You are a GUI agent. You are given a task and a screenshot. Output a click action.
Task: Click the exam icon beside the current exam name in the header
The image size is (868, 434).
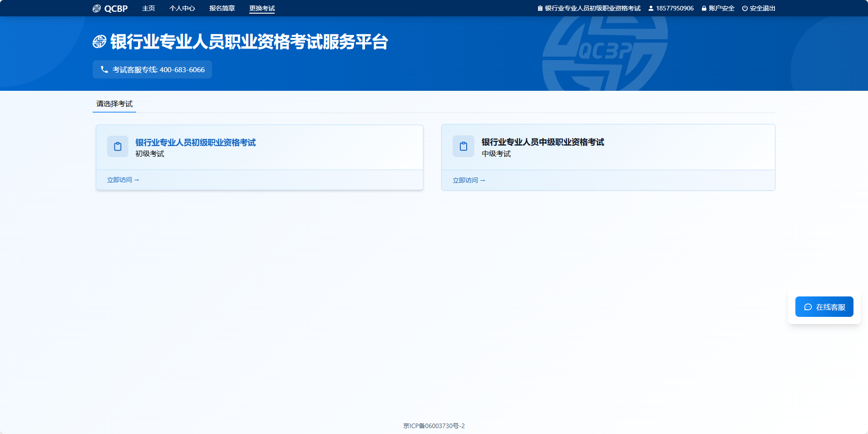(x=540, y=8)
